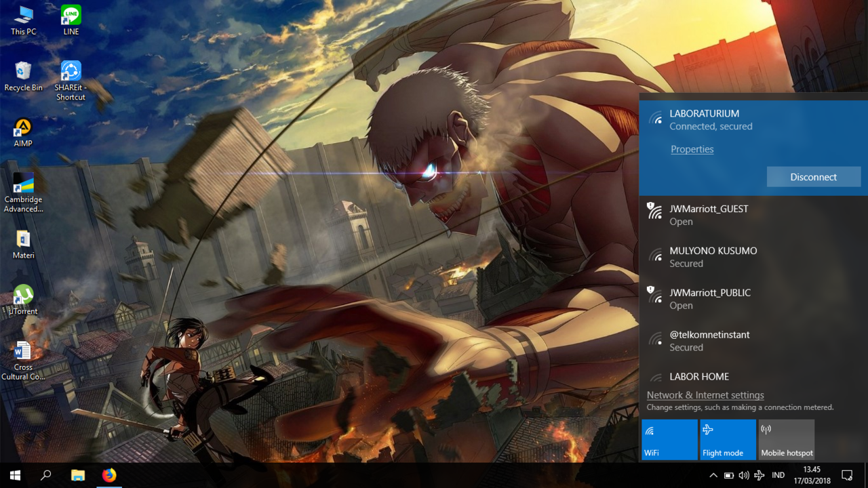Screen dimensions: 868x488
Task: Select AIMP player desktop icon
Action: click(23, 132)
